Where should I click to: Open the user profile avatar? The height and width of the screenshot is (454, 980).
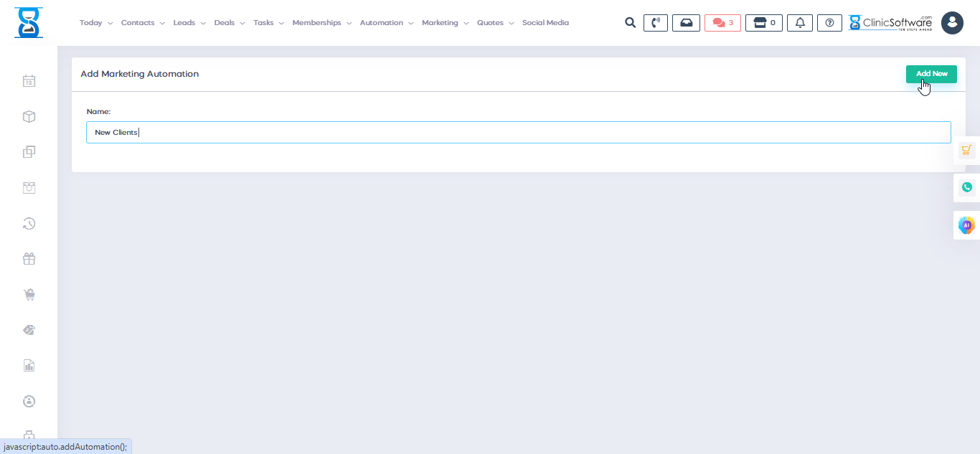point(952,22)
